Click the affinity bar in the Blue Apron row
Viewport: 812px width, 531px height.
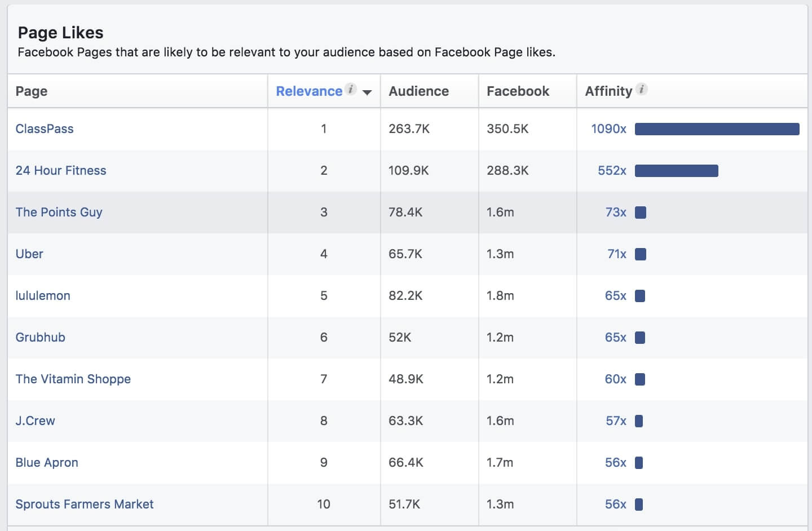coord(639,463)
